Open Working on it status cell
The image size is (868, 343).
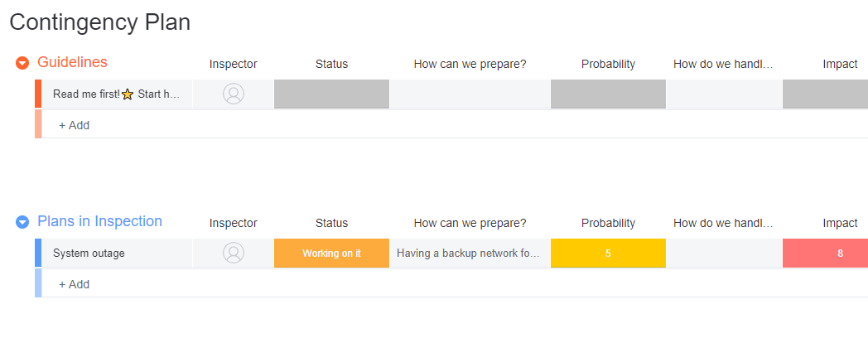click(x=331, y=254)
